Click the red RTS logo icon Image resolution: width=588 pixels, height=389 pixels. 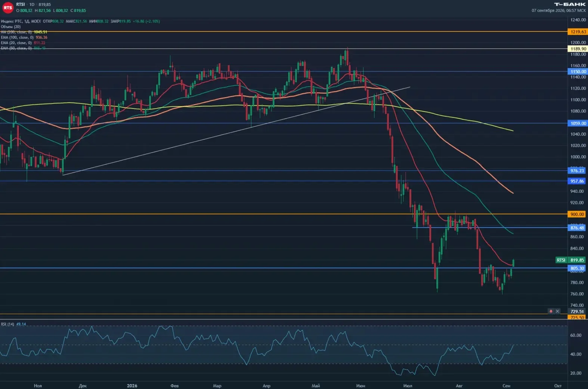point(7,7)
